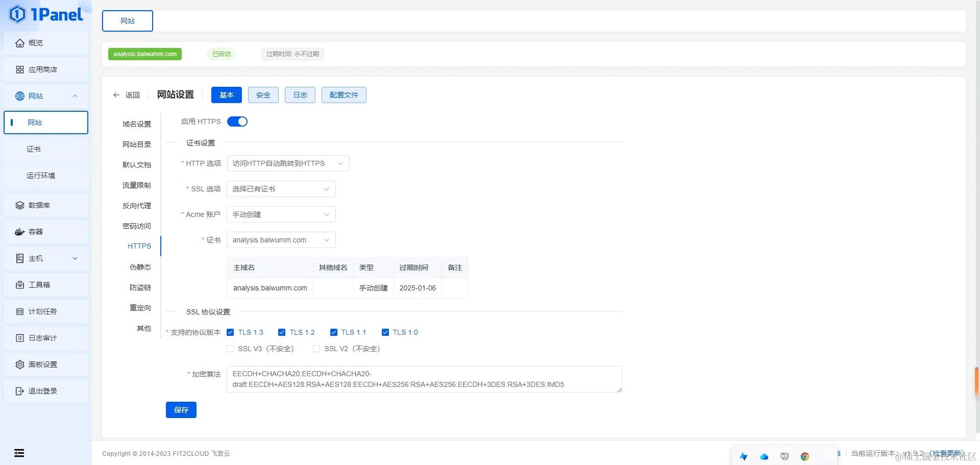Switch to the 日志 tab

tap(300, 95)
